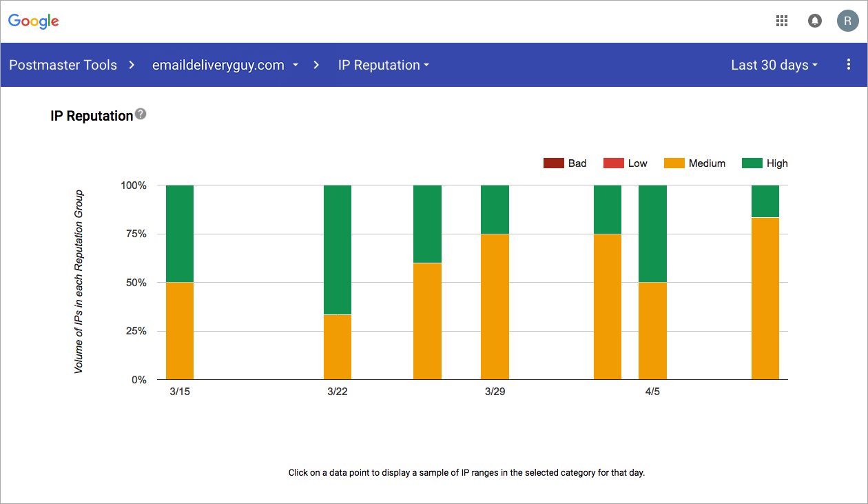Go to the Postmaster Tools home link

[x=63, y=65]
